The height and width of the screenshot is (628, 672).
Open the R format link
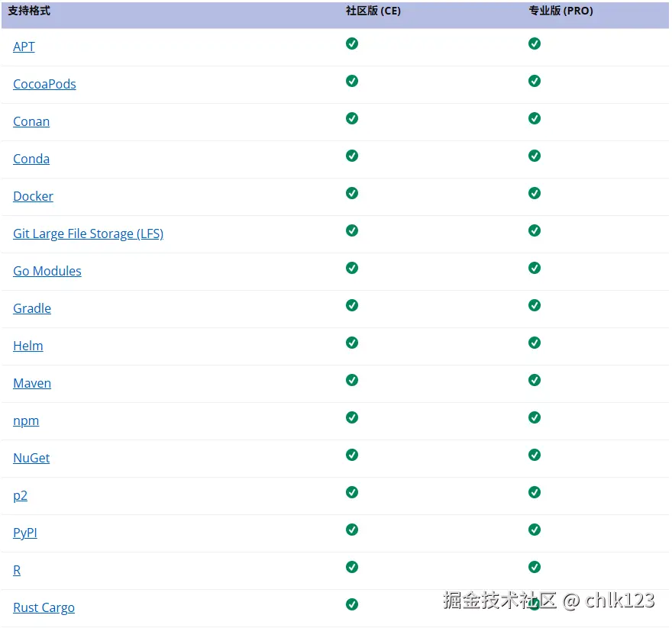17,570
